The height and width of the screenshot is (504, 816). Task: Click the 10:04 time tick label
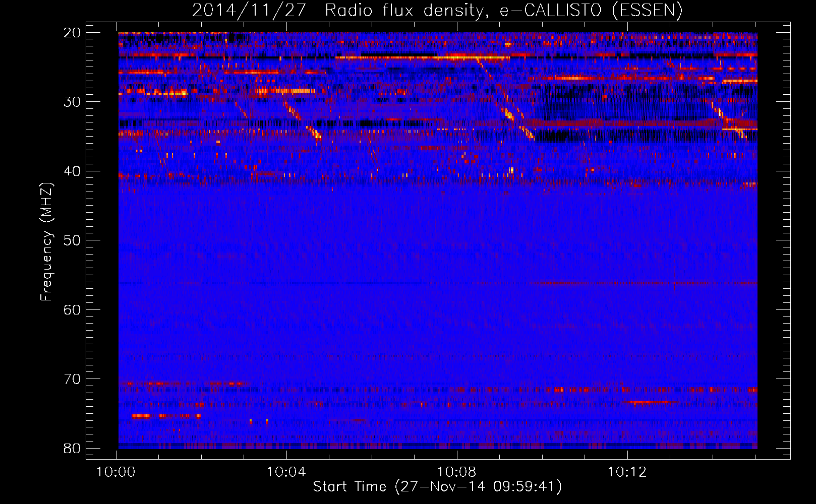pos(286,472)
